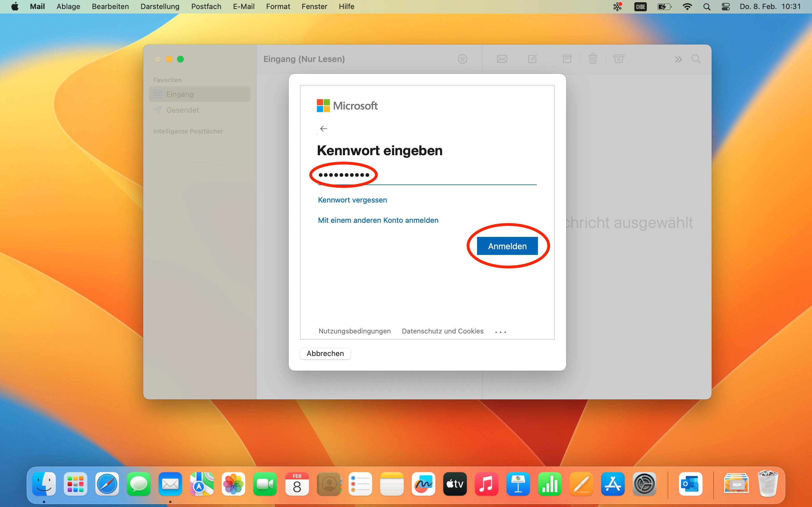Image resolution: width=812 pixels, height=507 pixels.
Task: Click the Kennwort vergessen link
Action: click(x=352, y=200)
